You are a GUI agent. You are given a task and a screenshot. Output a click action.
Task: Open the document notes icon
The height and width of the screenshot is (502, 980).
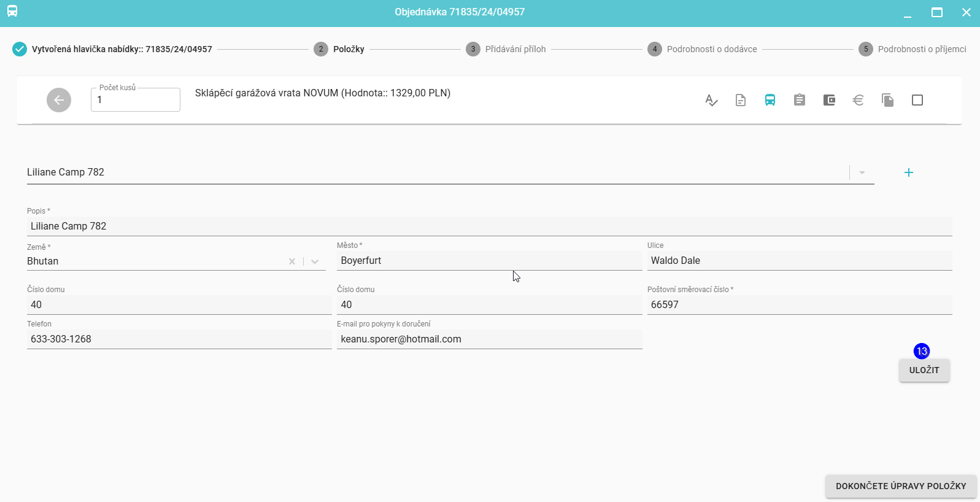(741, 100)
